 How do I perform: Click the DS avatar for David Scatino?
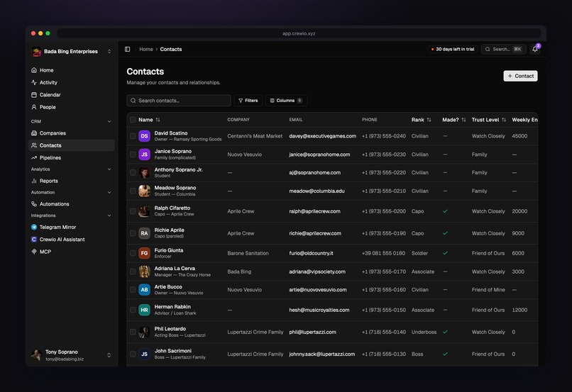click(145, 136)
